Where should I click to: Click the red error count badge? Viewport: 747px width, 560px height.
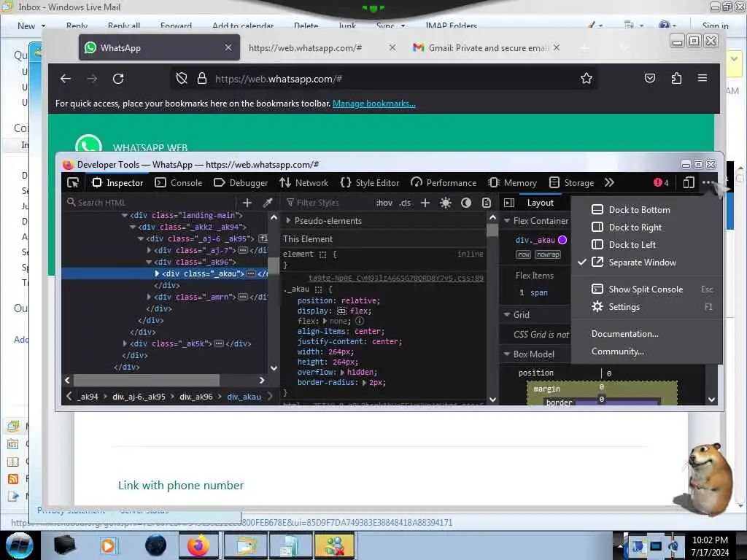tap(661, 182)
